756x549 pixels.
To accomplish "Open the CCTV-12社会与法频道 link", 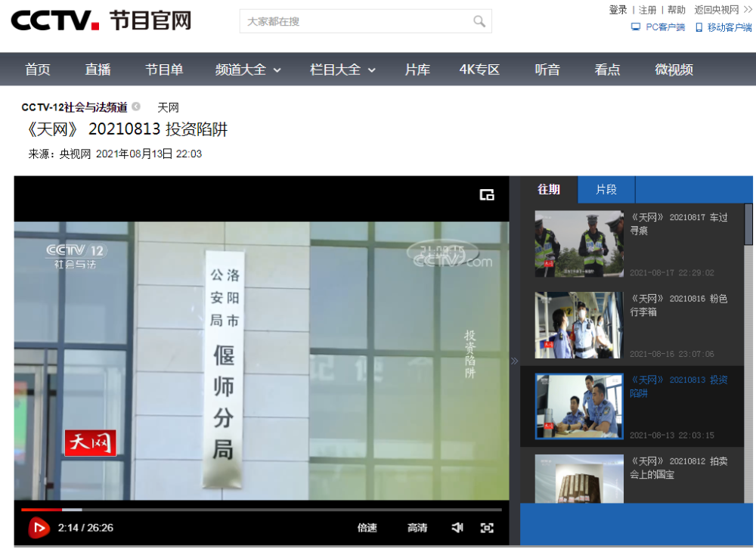I will click(x=74, y=107).
